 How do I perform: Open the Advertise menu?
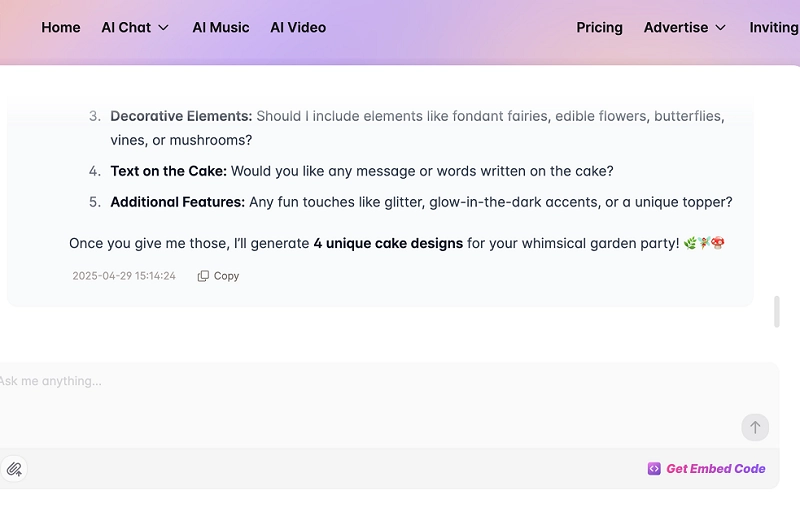(x=676, y=28)
